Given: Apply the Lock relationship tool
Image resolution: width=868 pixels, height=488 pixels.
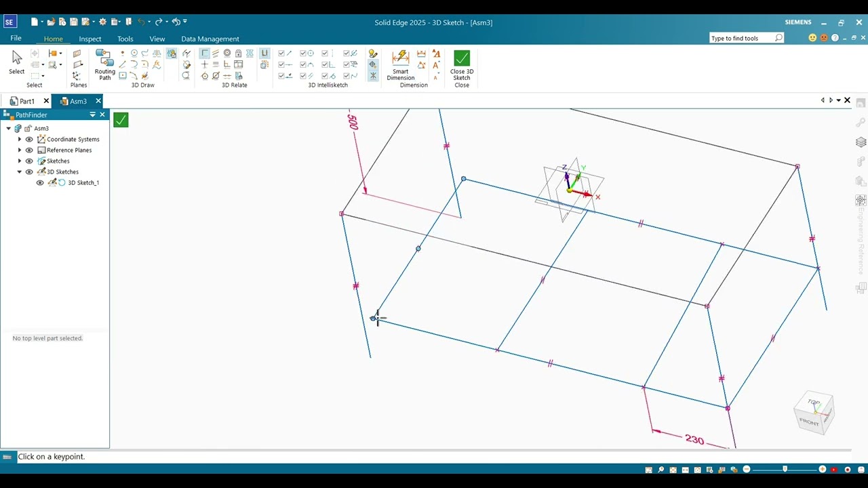Looking at the screenshot, I should (238, 53).
